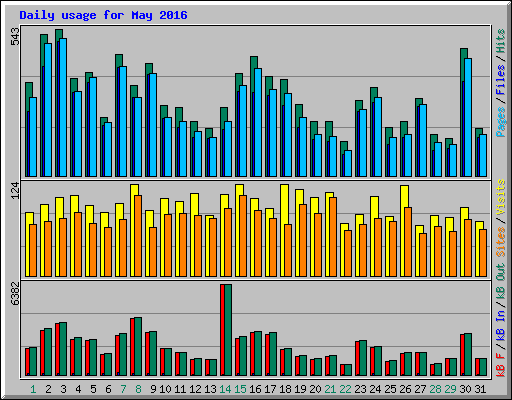Select day 6 label on the x-axis
This screenshot has height=400, width=512.
point(108,389)
